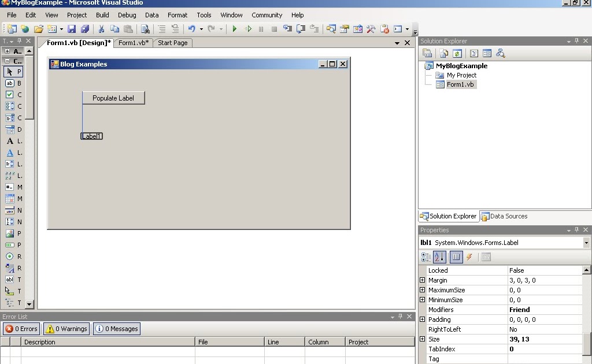
Task: Open the undo history dropdown arrow
Action: coord(201,29)
